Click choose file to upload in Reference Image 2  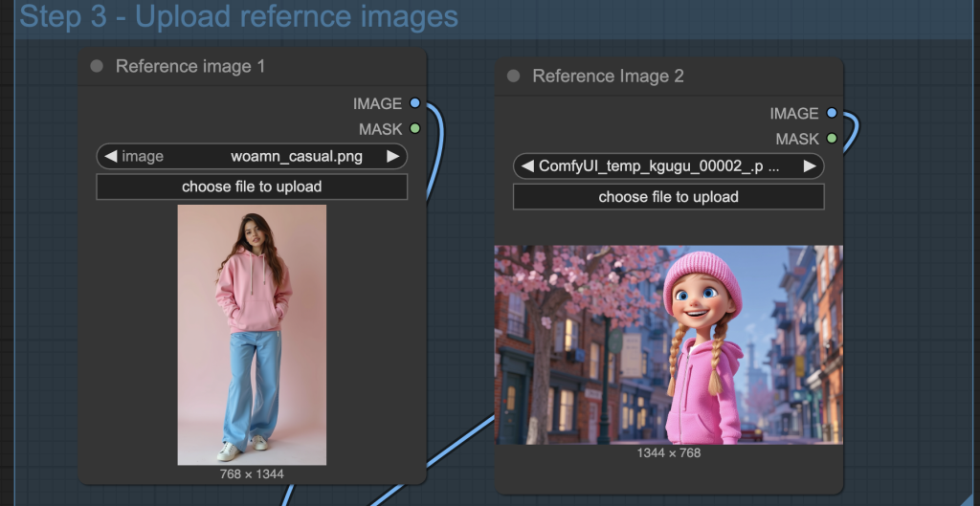(x=668, y=197)
